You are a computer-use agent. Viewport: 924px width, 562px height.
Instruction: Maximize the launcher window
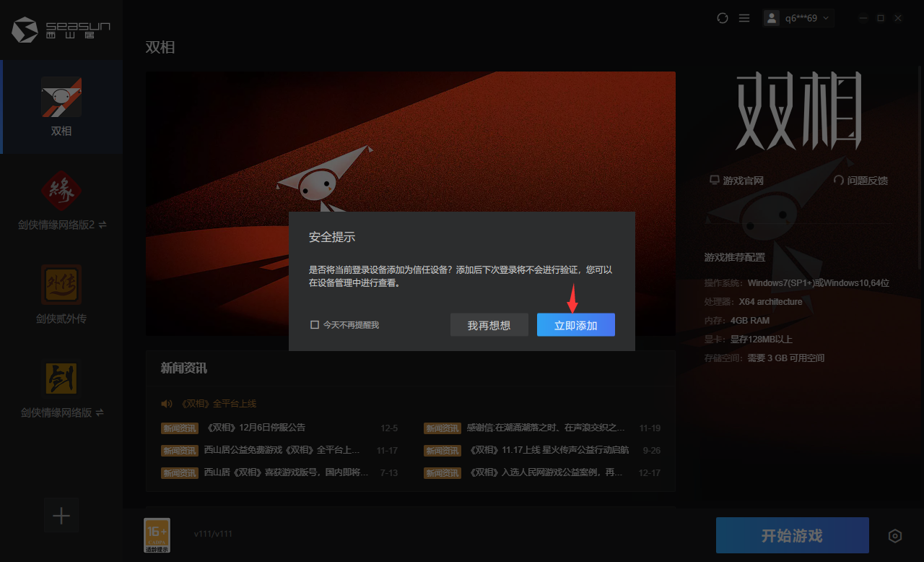881,18
